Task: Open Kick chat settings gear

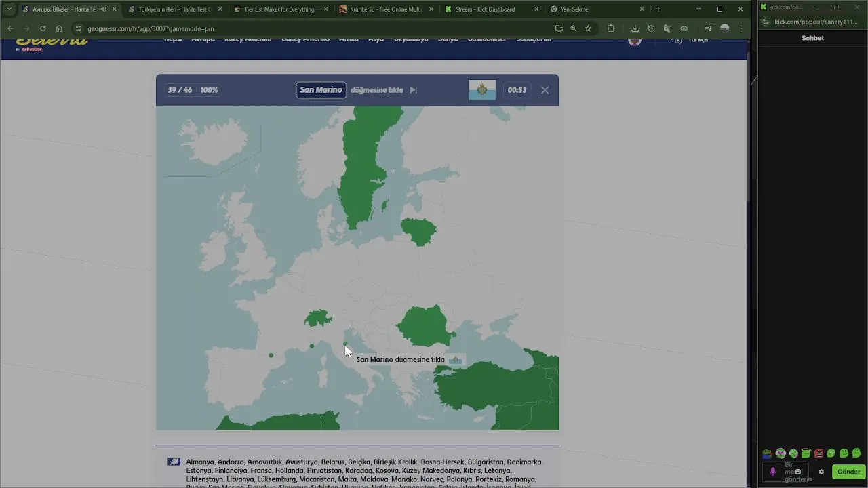Action: pyautogui.click(x=821, y=472)
